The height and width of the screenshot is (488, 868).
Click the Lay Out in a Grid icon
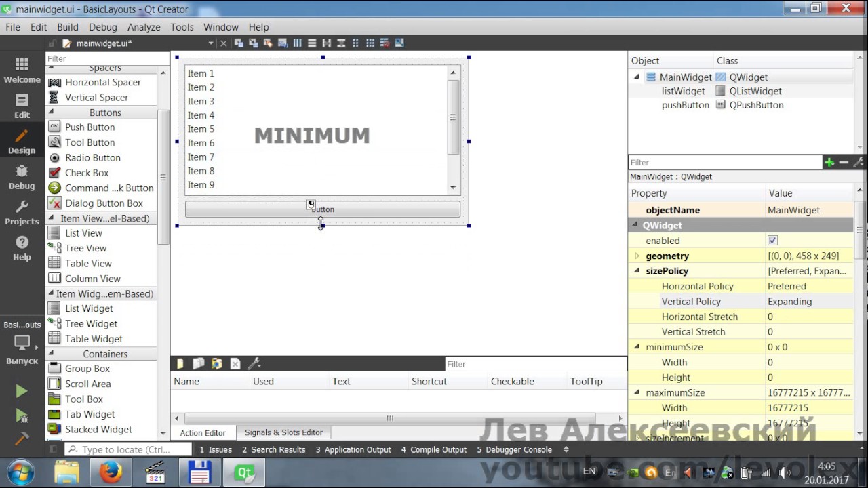[370, 43]
